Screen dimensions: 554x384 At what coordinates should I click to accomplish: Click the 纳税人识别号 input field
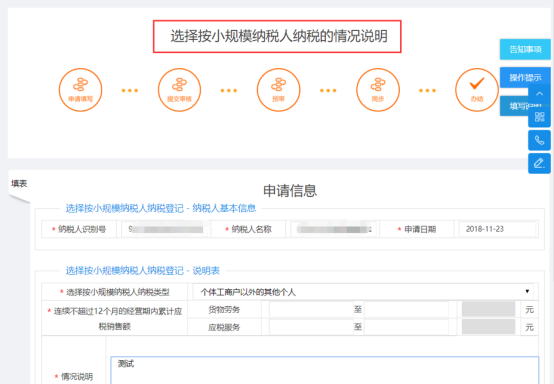pos(165,229)
